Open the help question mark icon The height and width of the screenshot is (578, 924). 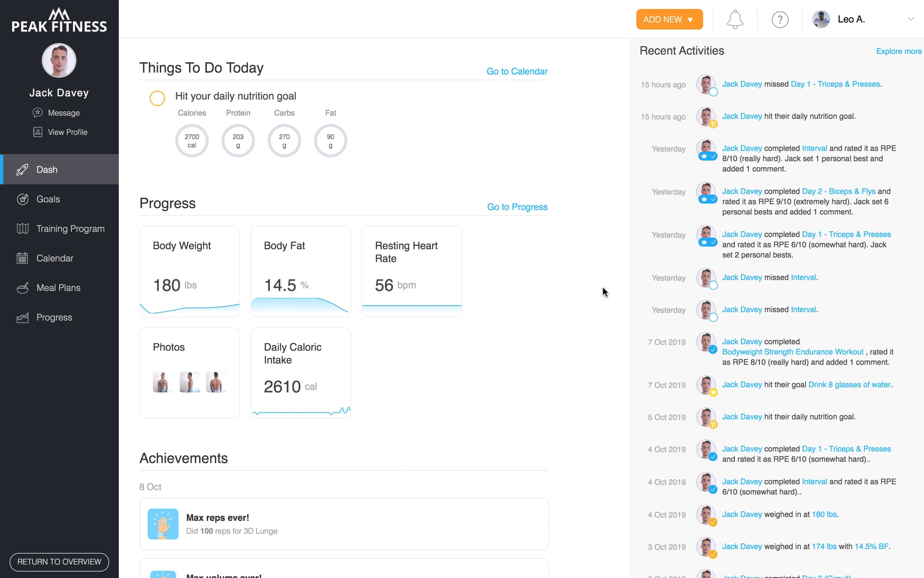tap(780, 19)
